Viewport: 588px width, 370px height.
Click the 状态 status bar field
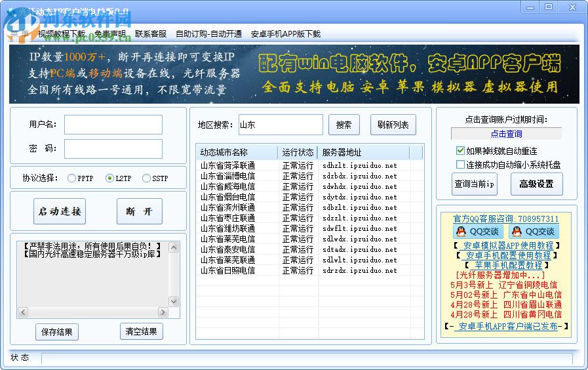point(307,358)
